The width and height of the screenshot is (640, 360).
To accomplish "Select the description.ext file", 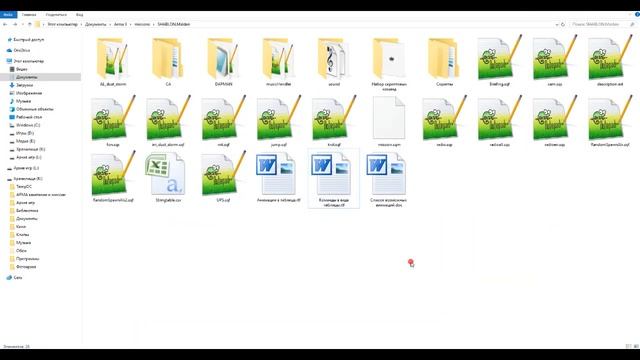I will click(x=610, y=60).
